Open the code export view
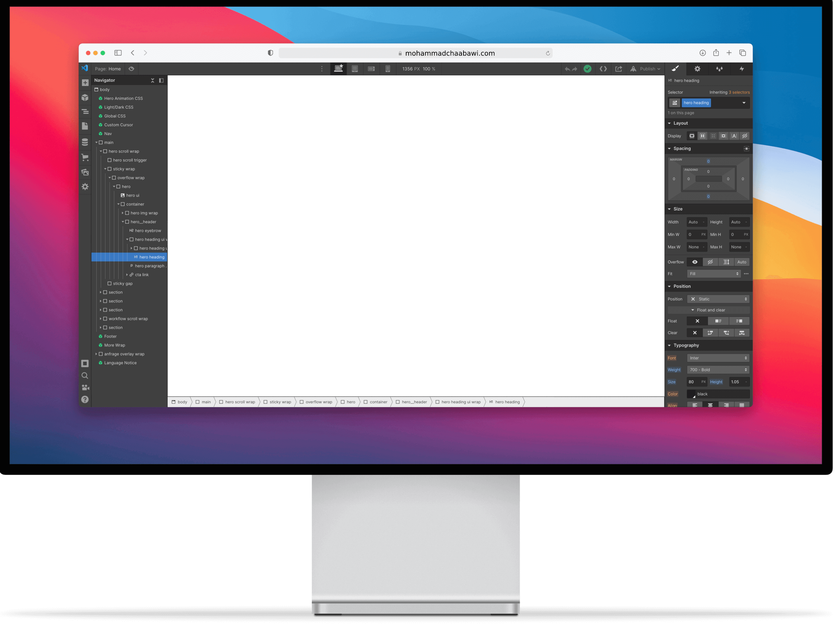This screenshot has height=633, width=840. pyautogui.click(x=603, y=69)
